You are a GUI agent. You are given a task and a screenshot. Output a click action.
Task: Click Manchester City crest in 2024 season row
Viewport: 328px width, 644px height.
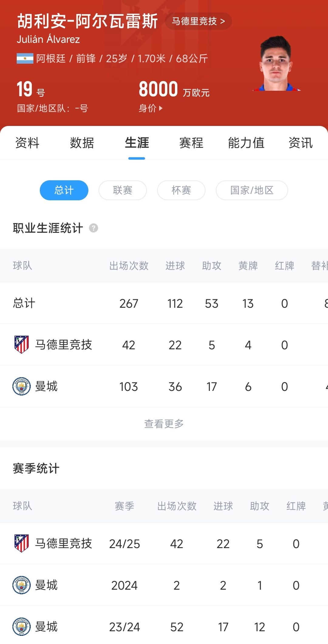pos(22,585)
